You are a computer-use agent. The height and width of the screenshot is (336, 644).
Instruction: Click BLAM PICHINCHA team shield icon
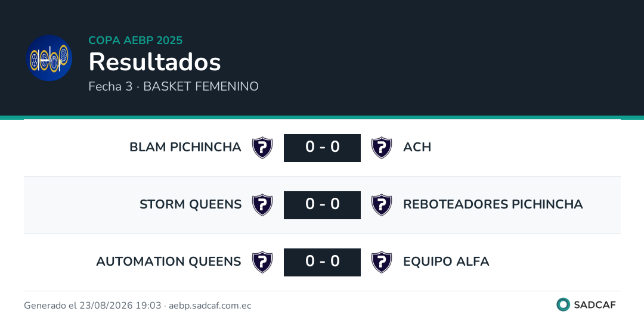coord(262,148)
